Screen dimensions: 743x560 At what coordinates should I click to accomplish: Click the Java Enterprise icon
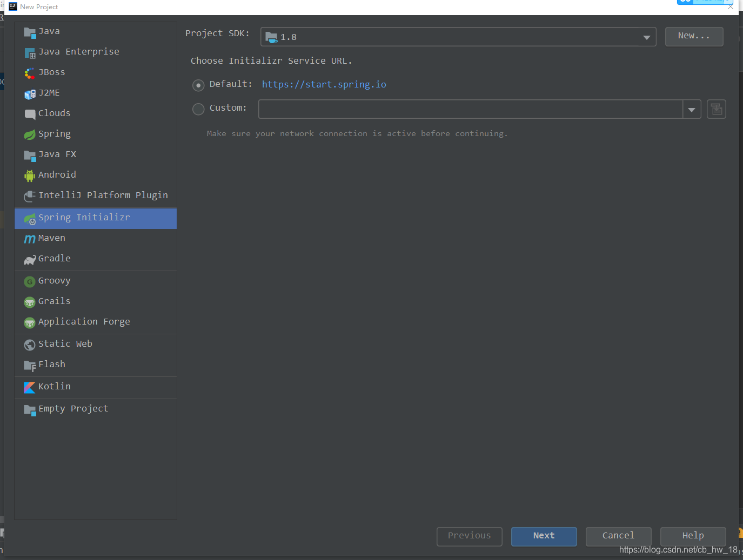[30, 53]
